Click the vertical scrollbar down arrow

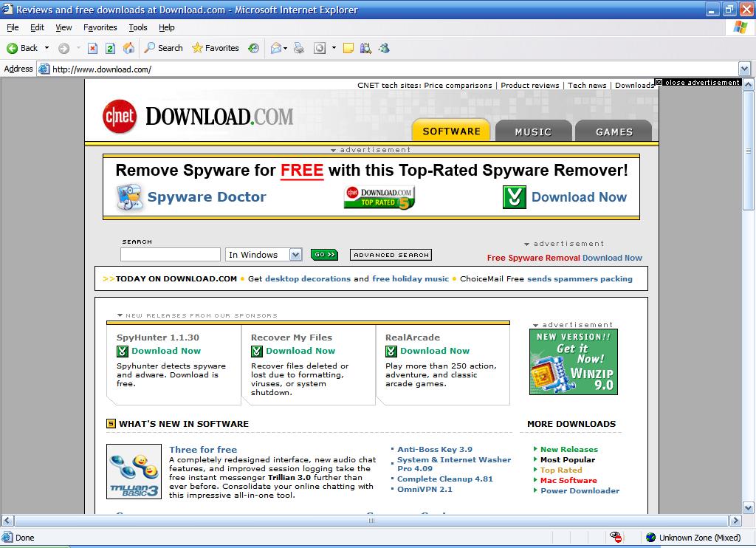click(749, 507)
